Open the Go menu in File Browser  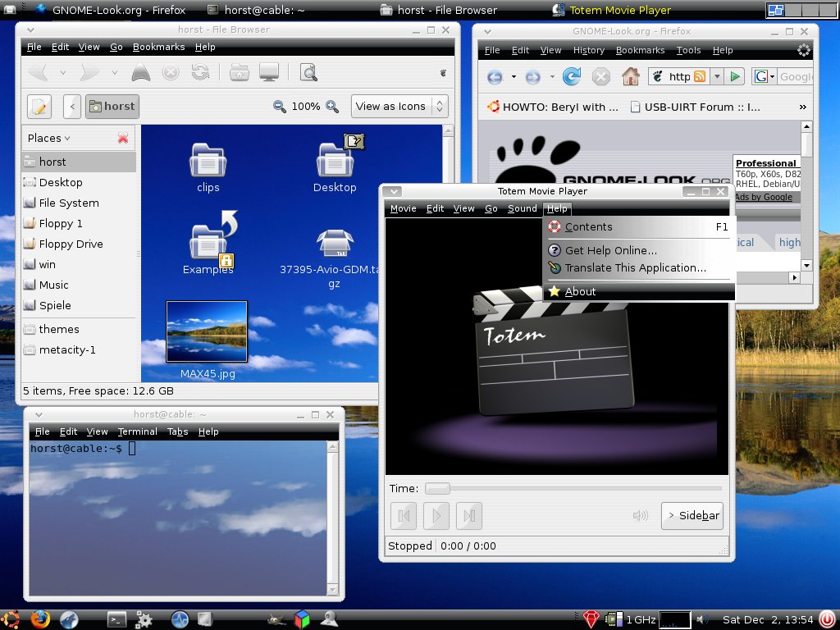tap(116, 47)
